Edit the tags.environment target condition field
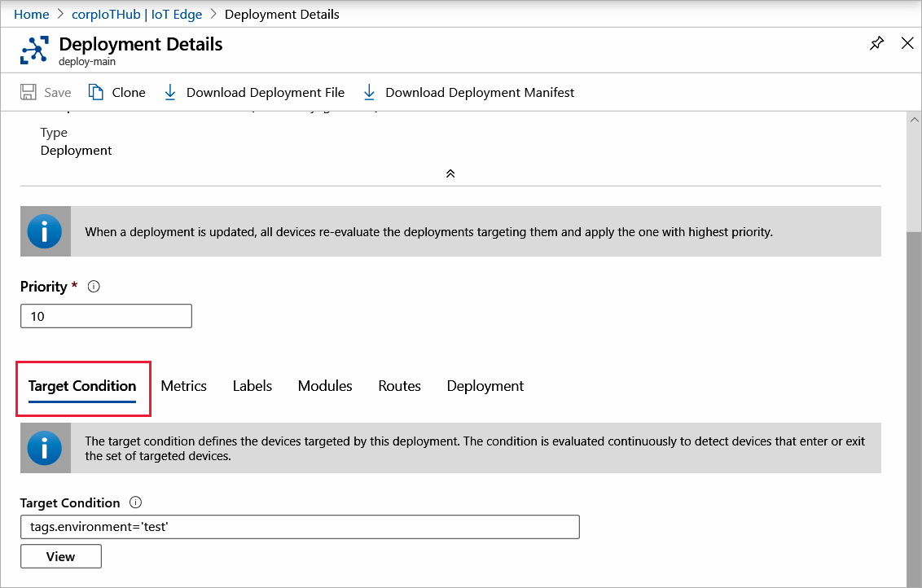The width and height of the screenshot is (922, 588). (300, 526)
